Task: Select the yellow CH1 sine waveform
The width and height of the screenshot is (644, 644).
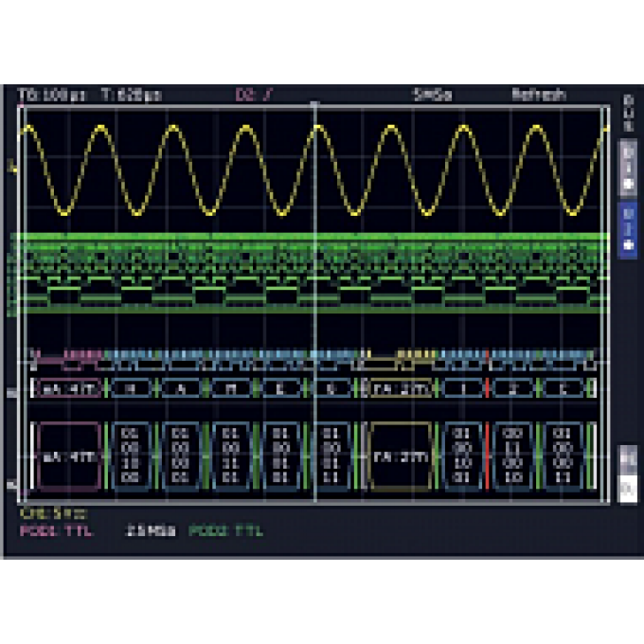Action: tap(314, 170)
